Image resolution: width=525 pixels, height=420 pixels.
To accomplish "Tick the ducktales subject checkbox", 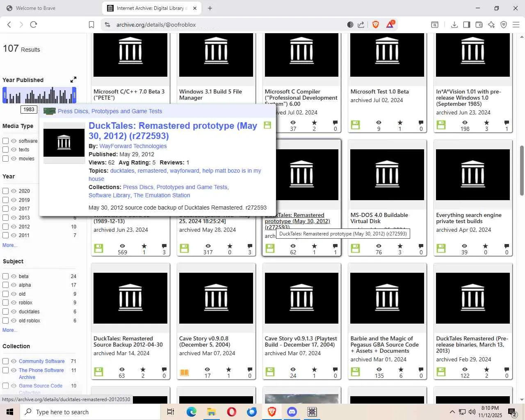I will 6,312.
